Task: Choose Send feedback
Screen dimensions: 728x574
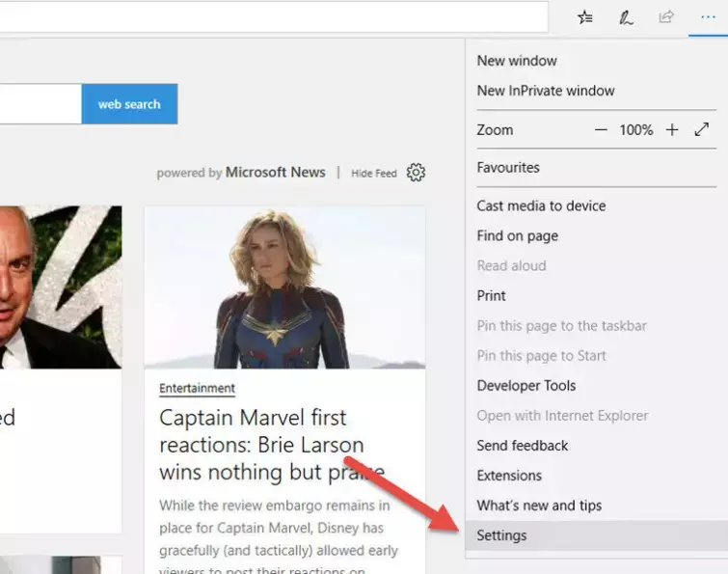Action: [x=596, y=446]
